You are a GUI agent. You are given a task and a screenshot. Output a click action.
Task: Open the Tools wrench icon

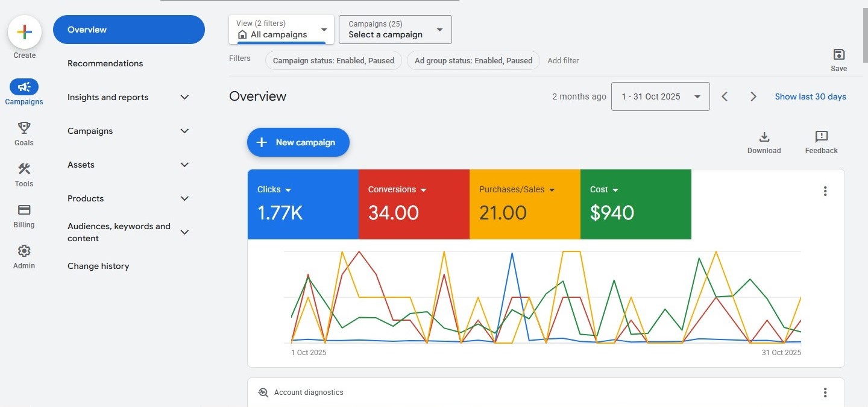pyautogui.click(x=24, y=169)
